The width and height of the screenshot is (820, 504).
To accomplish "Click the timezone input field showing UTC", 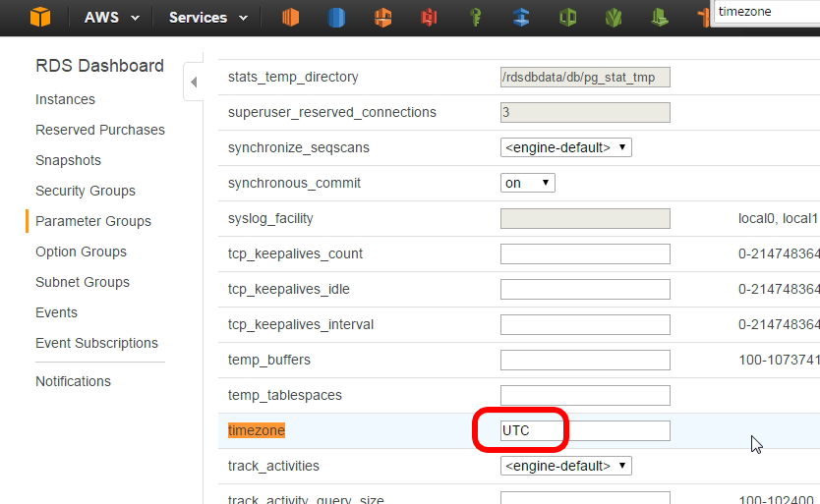I will [585, 430].
